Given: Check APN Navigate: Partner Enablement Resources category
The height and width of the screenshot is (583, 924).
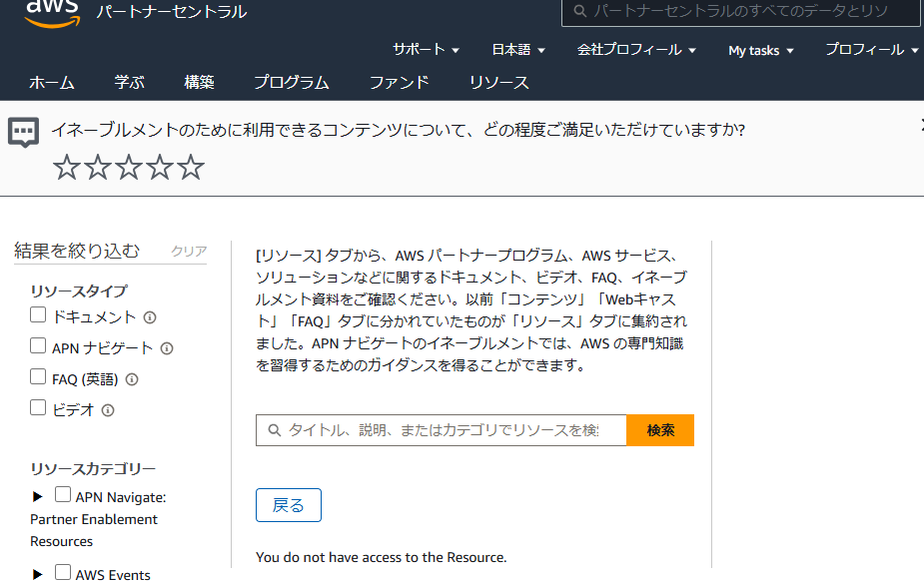Looking at the screenshot, I should 63,494.
